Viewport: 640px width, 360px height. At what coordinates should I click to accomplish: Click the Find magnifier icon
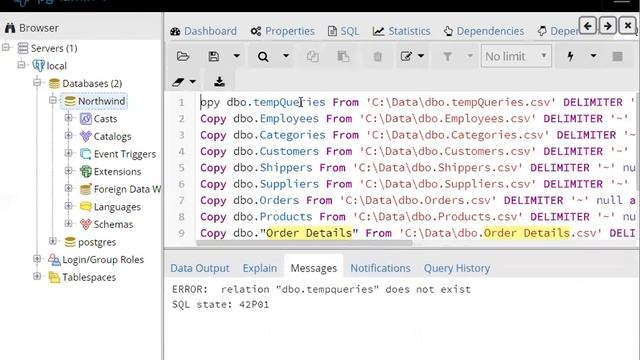(x=263, y=56)
